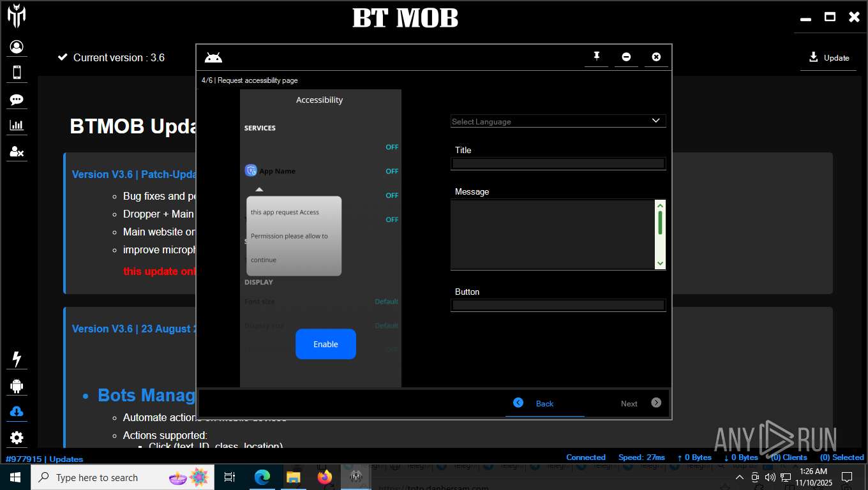Image resolution: width=868 pixels, height=490 pixels.
Task: Click the 'Speed: 27ms' status entry
Action: (x=641, y=457)
